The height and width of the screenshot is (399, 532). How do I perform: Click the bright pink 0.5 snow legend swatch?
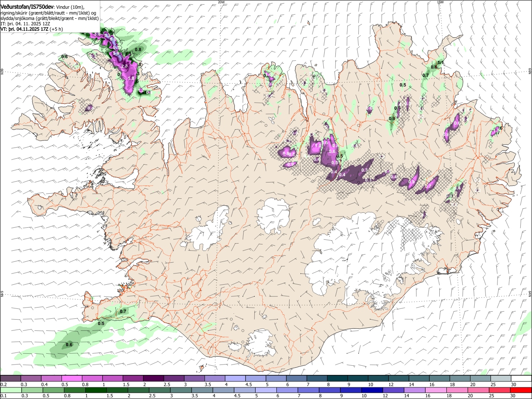71,379
